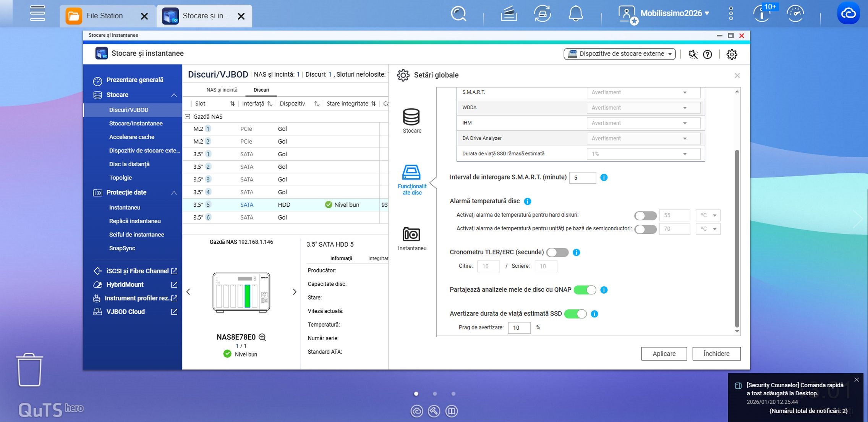868x422 pixels.
Task: Open the notifications bell icon
Action: pyautogui.click(x=575, y=14)
